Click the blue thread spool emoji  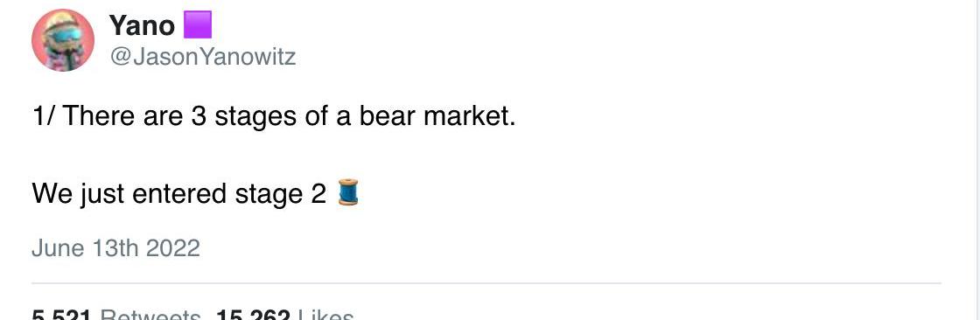pyautogui.click(x=348, y=191)
